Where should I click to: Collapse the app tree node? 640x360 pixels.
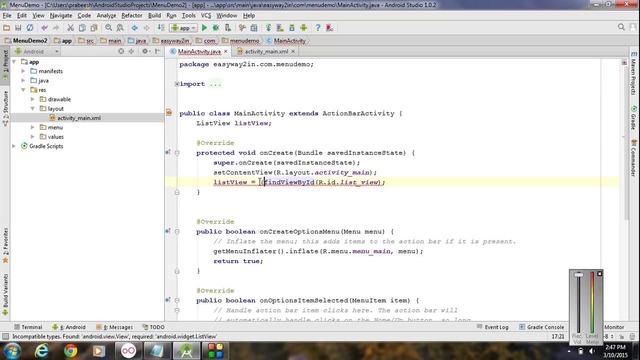click(x=14, y=62)
